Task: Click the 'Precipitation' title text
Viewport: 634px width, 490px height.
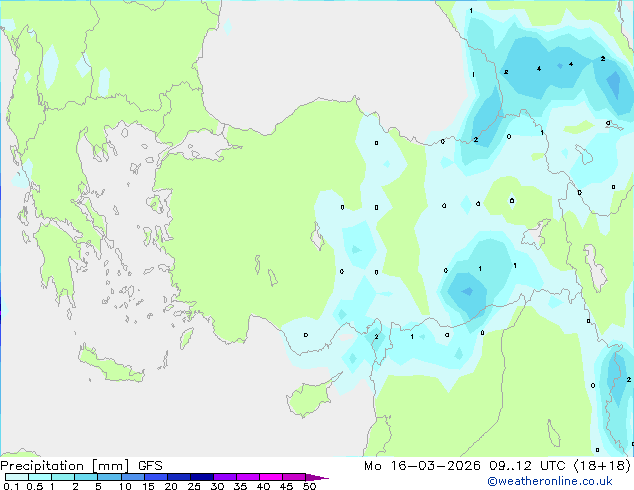Action: [42, 466]
